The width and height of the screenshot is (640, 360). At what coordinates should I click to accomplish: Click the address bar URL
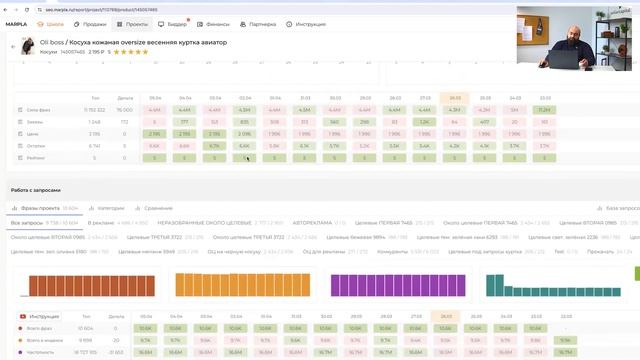pyautogui.click(x=101, y=10)
